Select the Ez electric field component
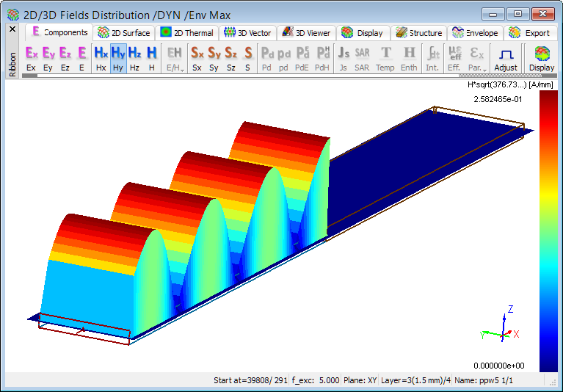Screen dimensions: 563x392 pyautogui.click(x=65, y=58)
